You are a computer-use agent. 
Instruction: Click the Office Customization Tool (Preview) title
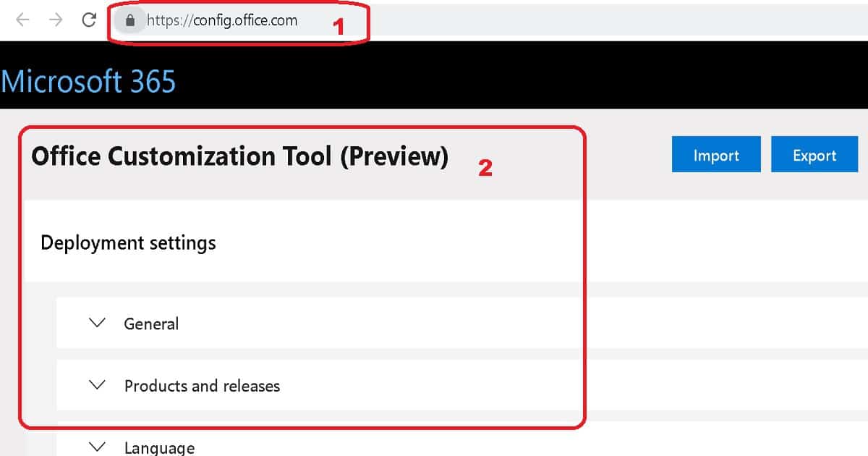pyautogui.click(x=239, y=156)
